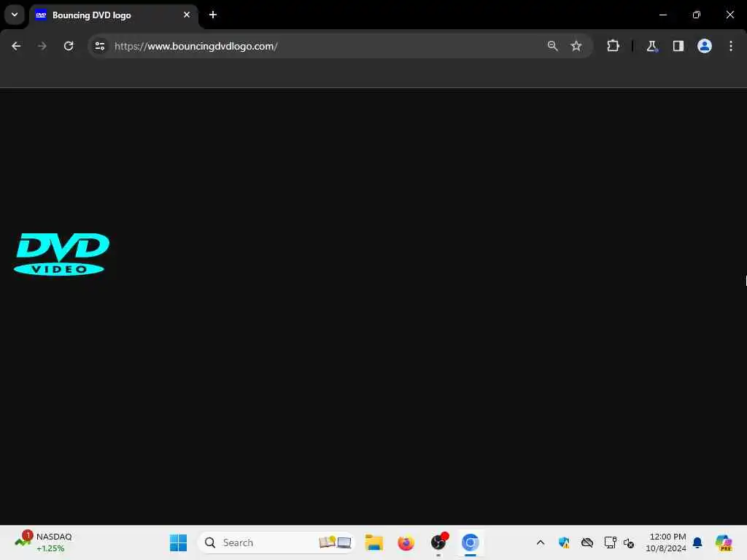747x560 pixels.
Task: Open OBS Studio taskbar icon
Action: pos(438,542)
